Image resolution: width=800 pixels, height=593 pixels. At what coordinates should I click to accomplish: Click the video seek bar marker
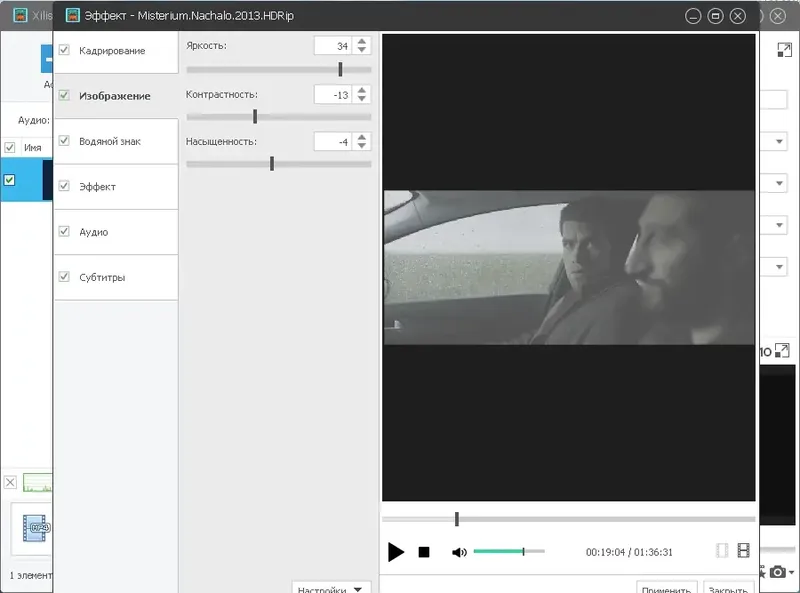[x=457, y=519]
